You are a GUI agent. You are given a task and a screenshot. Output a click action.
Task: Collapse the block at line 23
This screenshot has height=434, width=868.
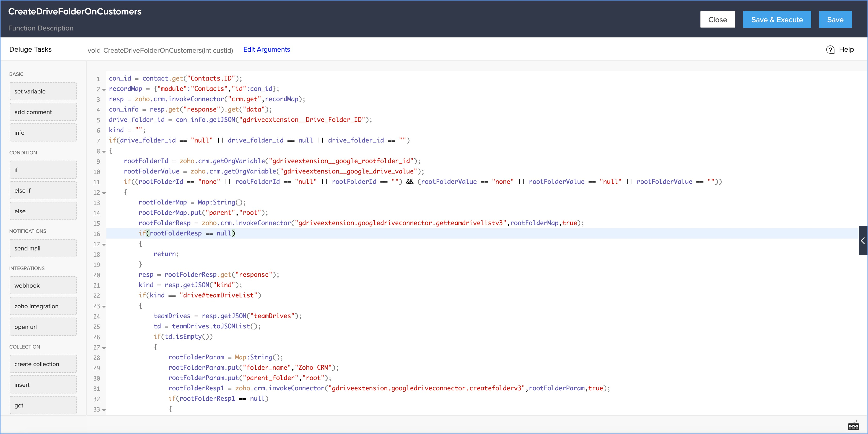[104, 306]
